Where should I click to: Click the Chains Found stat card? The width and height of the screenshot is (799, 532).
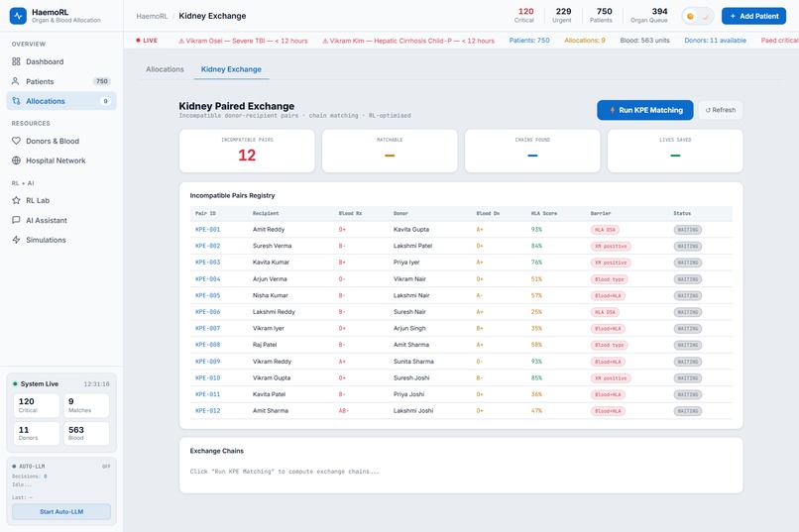point(532,151)
